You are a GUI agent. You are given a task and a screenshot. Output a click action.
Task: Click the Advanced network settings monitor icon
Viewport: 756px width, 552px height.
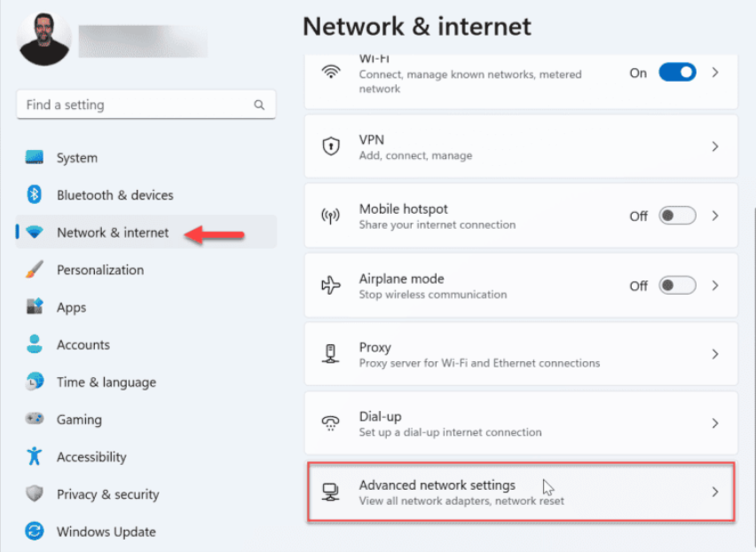330,491
